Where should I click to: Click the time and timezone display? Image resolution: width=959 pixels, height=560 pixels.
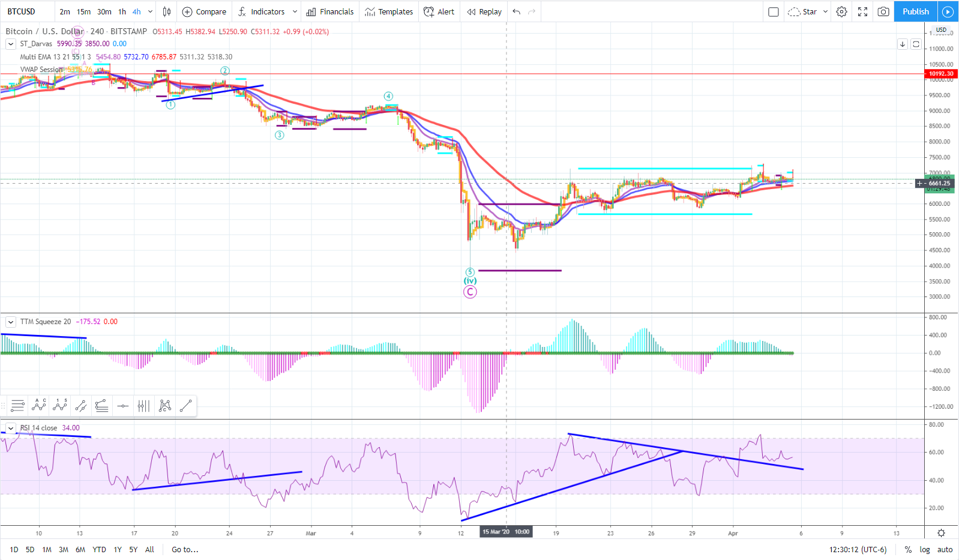click(858, 549)
